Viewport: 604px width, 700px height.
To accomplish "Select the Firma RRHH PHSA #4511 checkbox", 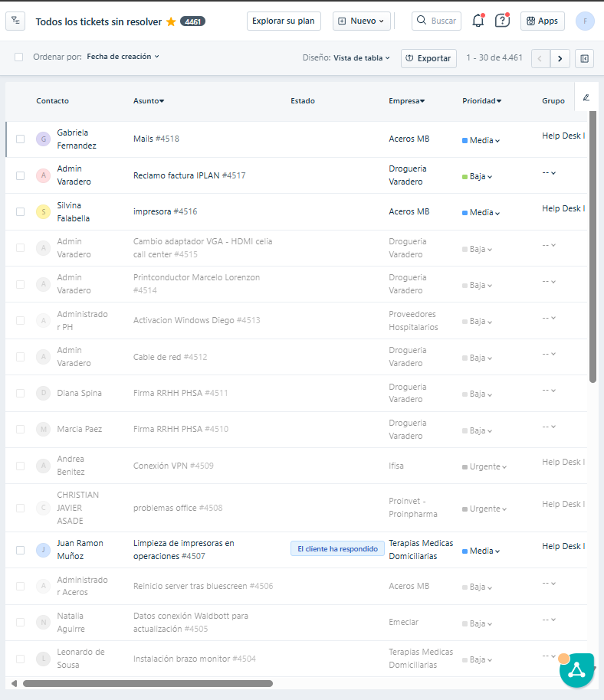I will click(20, 393).
